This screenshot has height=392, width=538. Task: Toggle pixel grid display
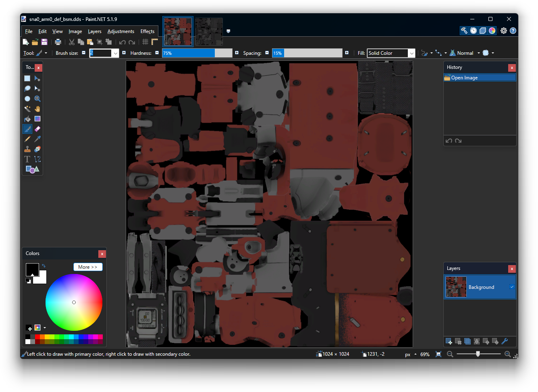[x=145, y=42]
